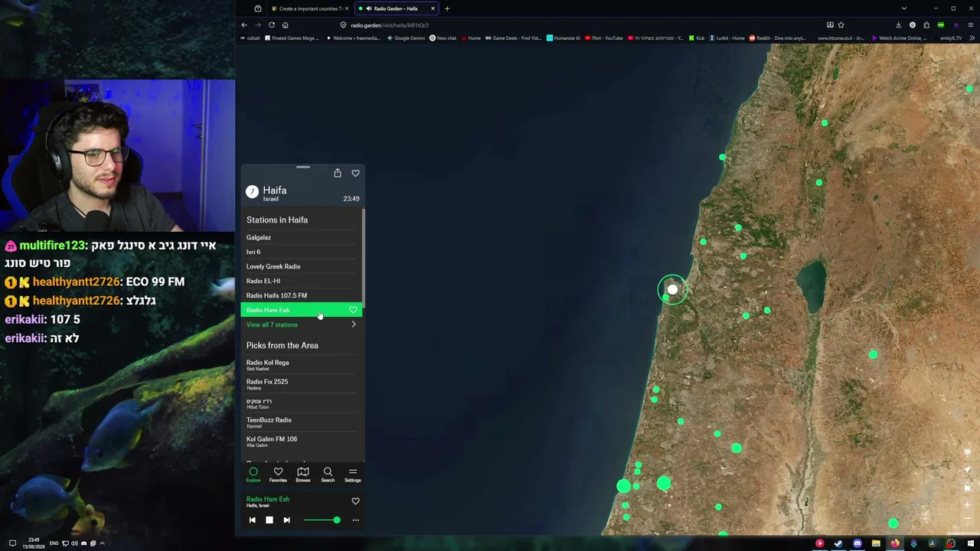
Task: Open browser downloads panel
Action: click(899, 25)
